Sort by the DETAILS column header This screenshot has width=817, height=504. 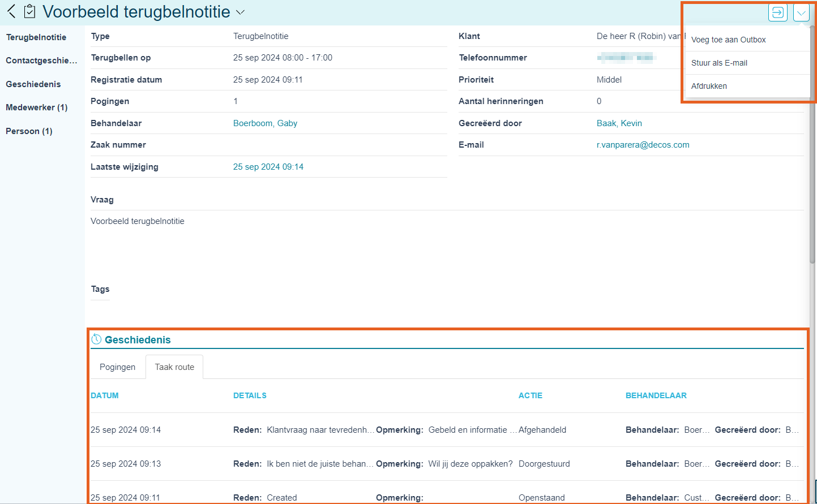coord(250,395)
